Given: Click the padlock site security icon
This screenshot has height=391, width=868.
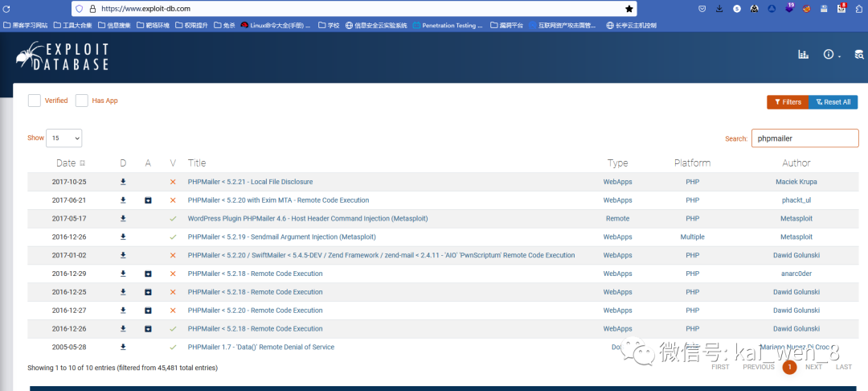Looking at the screenshot, I should click(92, 9).
